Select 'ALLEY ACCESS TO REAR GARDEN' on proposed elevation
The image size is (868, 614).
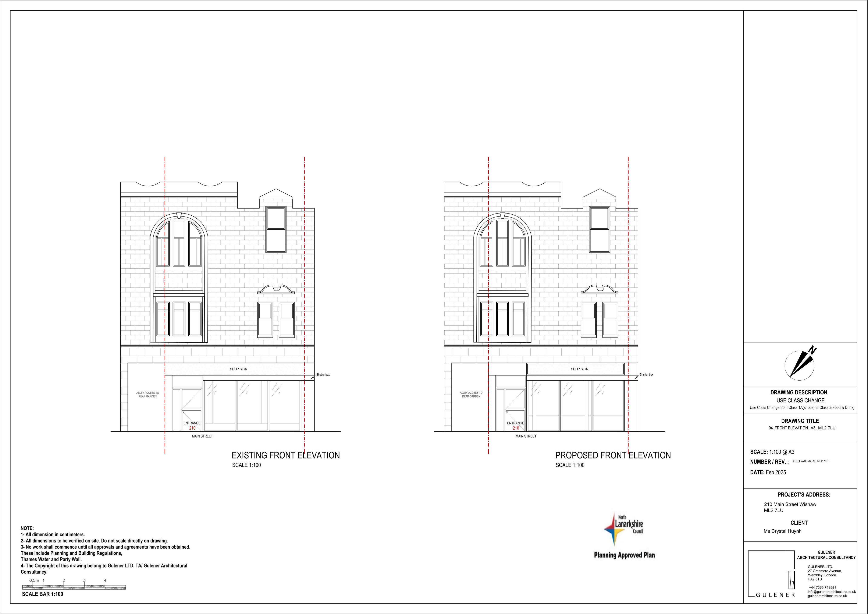471,395
